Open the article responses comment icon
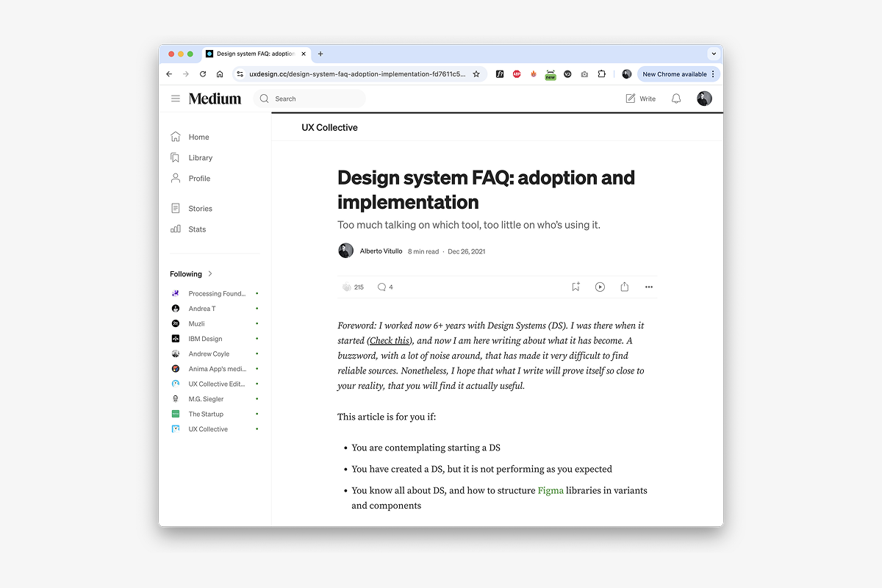882x588 pixels. pyautogui.click(x=381, y=287)
